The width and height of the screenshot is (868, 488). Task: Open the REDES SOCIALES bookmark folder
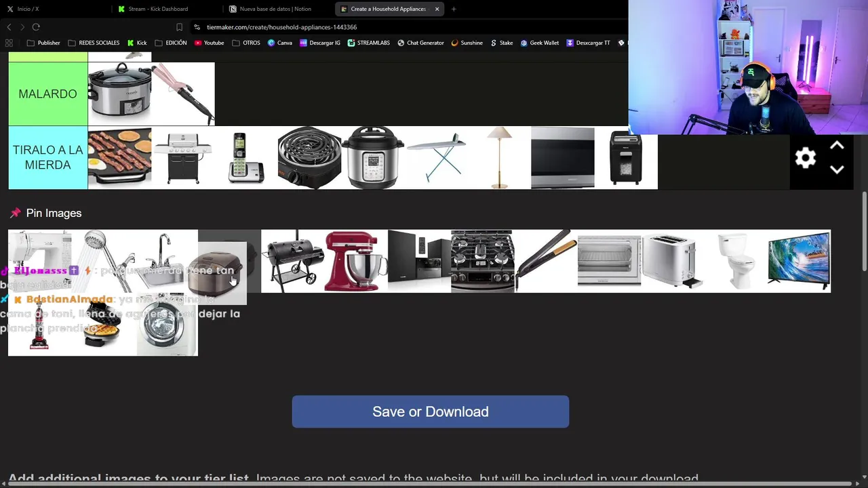(x=94, y=43)
